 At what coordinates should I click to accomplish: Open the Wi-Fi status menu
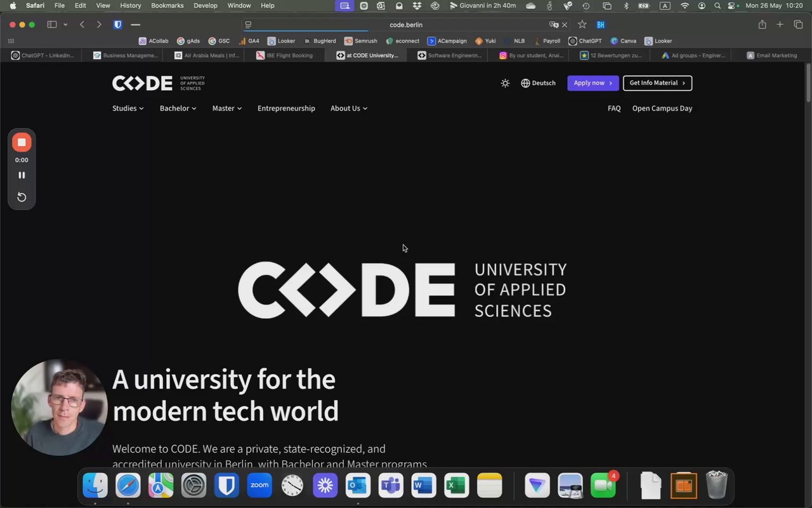684,6
